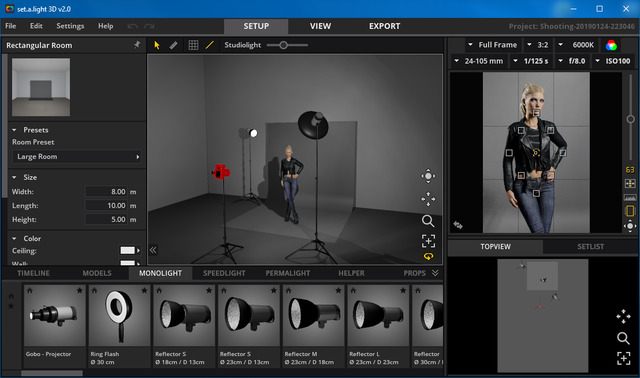Collapse the Presets section
The image size is (640, 378).
point(14,130)
